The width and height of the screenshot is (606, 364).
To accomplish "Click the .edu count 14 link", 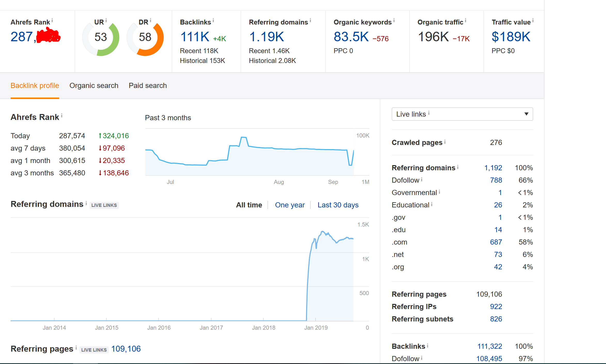I will click(498, 230).
